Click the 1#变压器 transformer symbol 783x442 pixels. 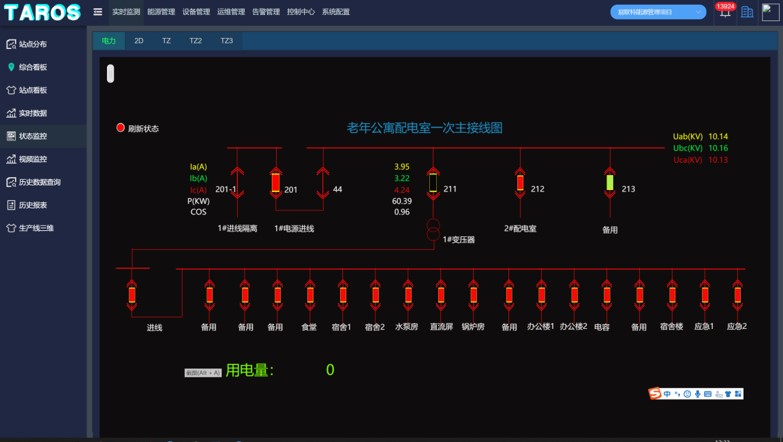click(x=433, y=230)
